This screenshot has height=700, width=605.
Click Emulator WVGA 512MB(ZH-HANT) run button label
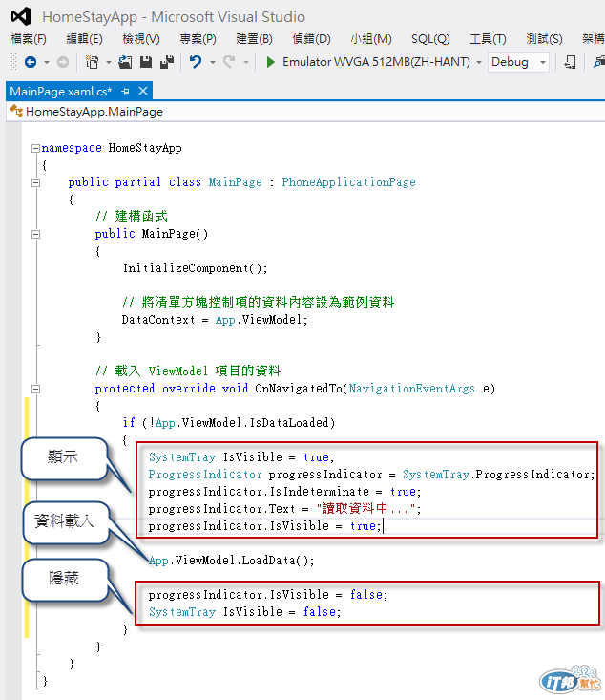[376, 62]
